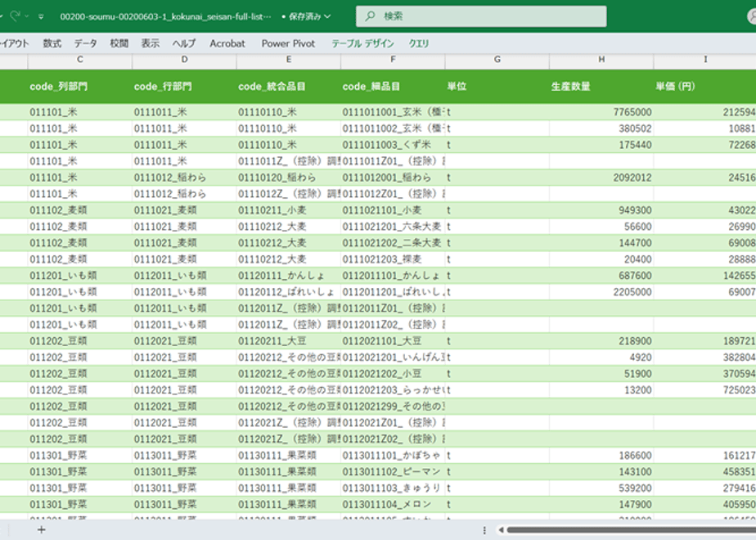Click the magnifier icon in the search box
This screenshot has height=540, width=756.
371,16
